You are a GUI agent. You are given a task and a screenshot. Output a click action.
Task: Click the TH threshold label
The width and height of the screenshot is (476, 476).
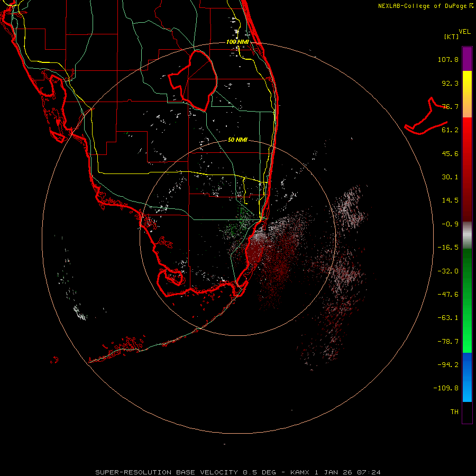coord(454,412)
